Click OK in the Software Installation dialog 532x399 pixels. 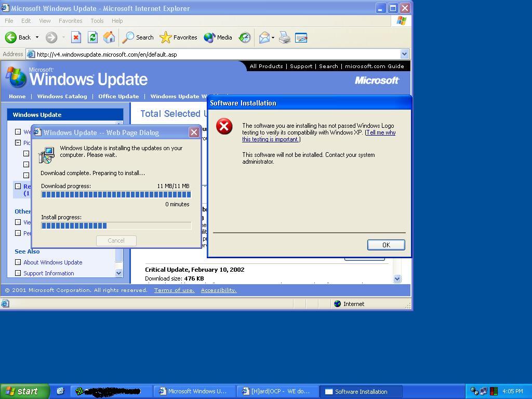click(x=386, y=245)
